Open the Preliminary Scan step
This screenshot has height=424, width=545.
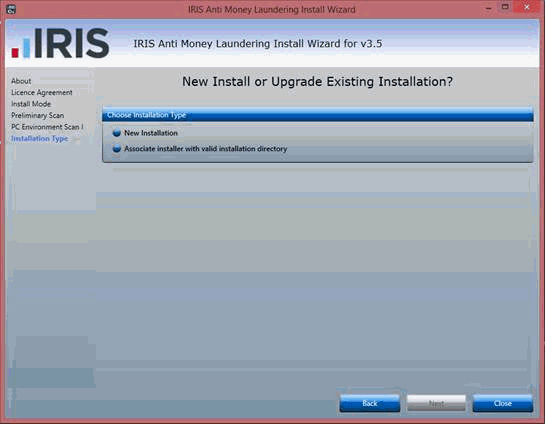38,115
